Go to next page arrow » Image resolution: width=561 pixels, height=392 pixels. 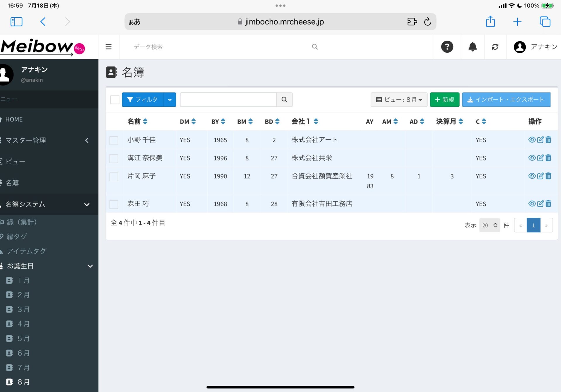tap(546, 225)
